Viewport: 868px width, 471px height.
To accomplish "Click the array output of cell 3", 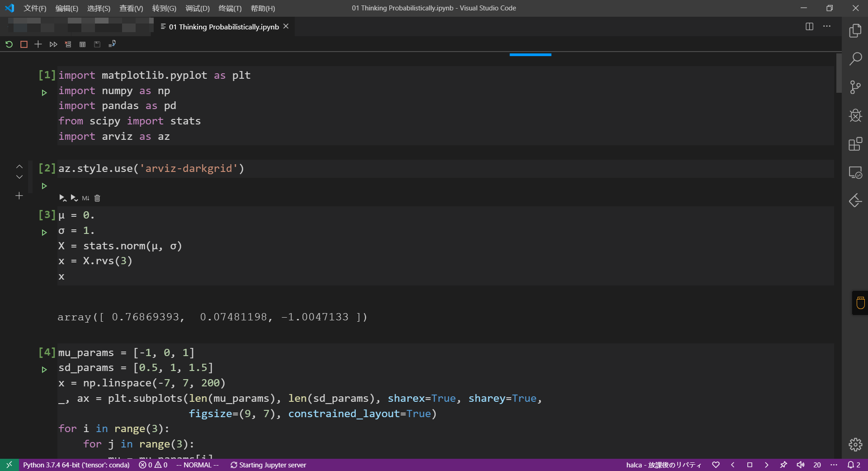I will pos(212,317).
